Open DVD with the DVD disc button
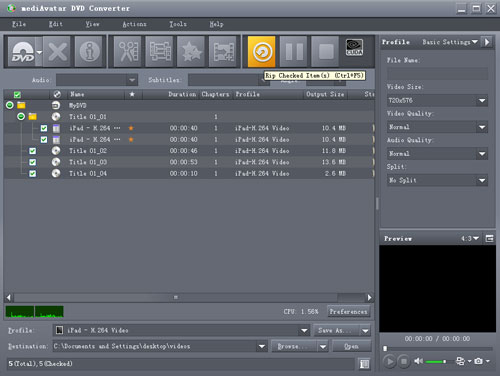The image size is (500, 376). coord(22,52)
